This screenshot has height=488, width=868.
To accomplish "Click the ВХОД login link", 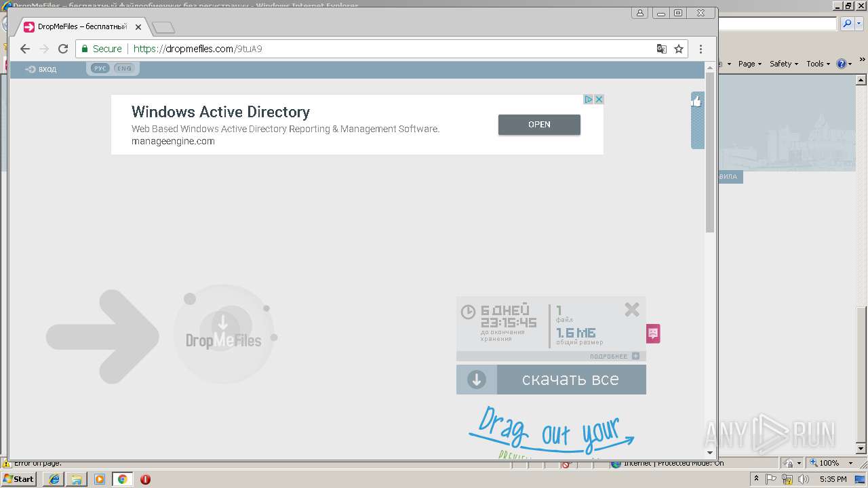I will [x=41, y=69].
